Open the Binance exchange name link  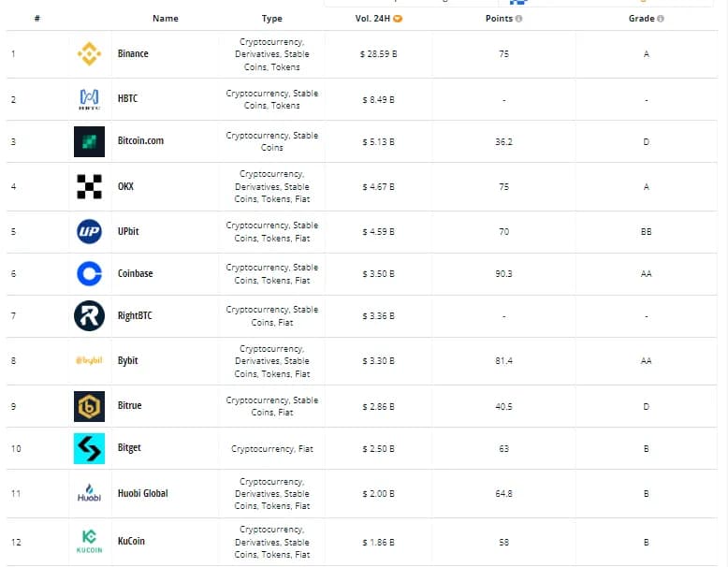coord(133,54)
